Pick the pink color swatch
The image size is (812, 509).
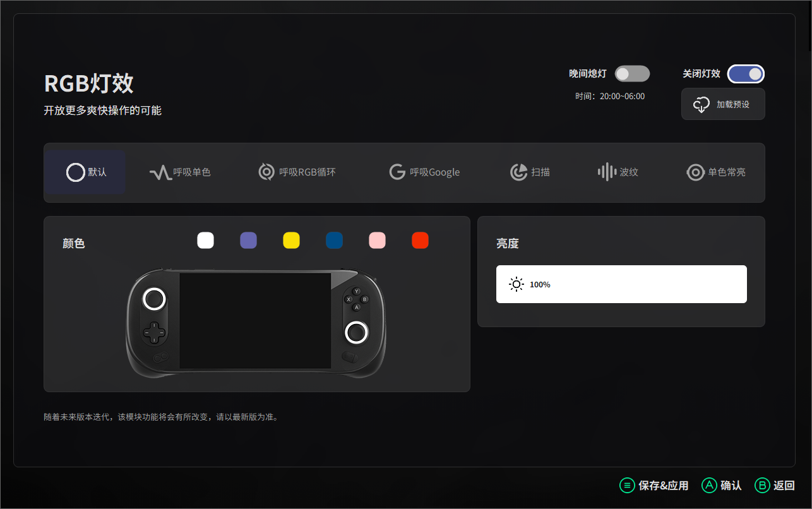[x=377, y=241]
